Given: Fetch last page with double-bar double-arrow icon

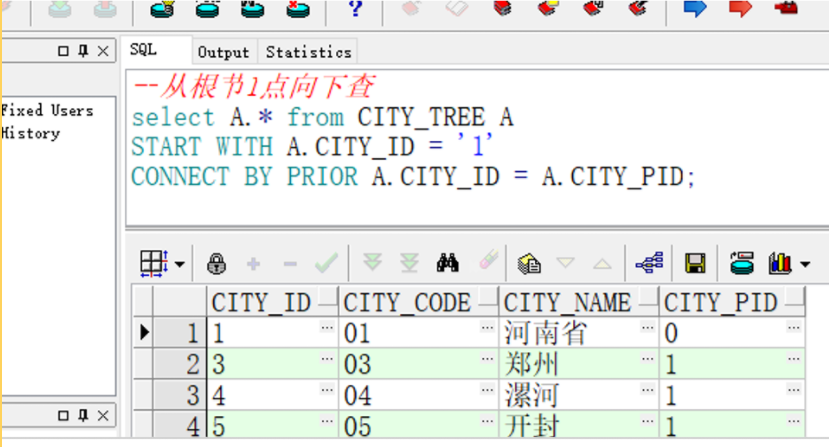Looking at the screenshot, I should click(x=409, y=262).
